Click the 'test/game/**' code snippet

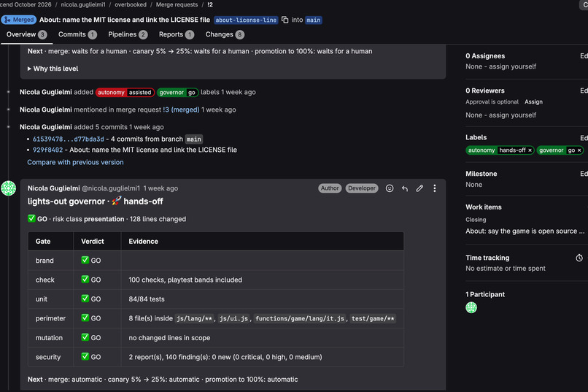point(373,318)
